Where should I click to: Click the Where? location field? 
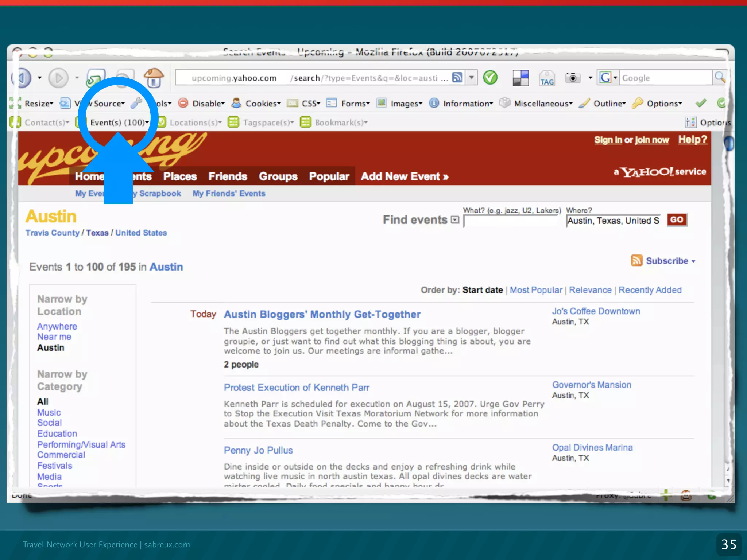pos(614,221)
